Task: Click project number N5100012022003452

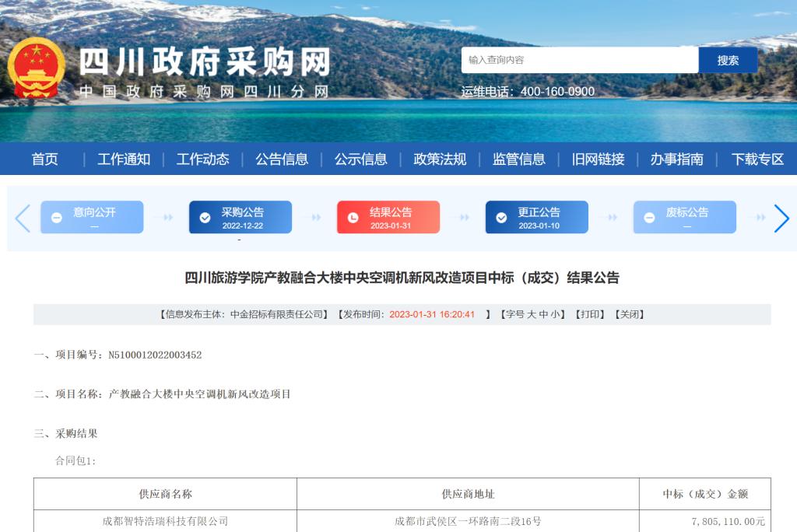Action: coord(155,355)
